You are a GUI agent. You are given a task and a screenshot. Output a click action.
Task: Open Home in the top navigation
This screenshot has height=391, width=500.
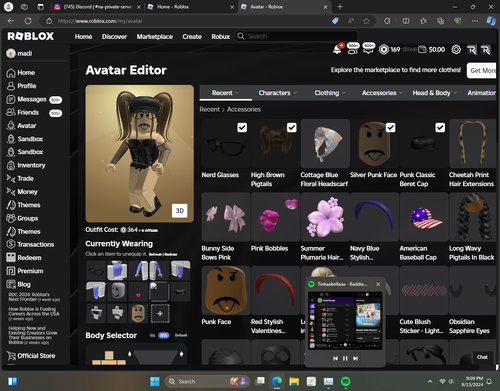coord(83,37)
